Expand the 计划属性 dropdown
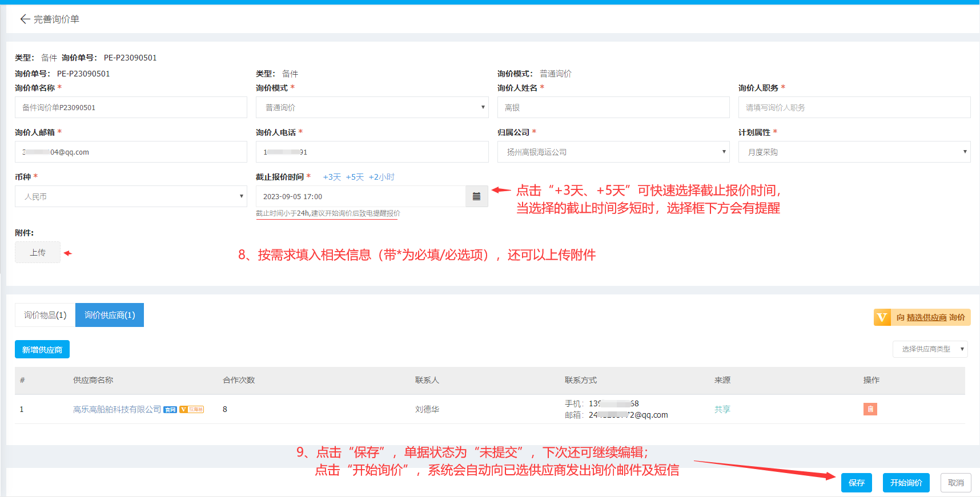Viewport: 980px width, 497px height. 854,152
